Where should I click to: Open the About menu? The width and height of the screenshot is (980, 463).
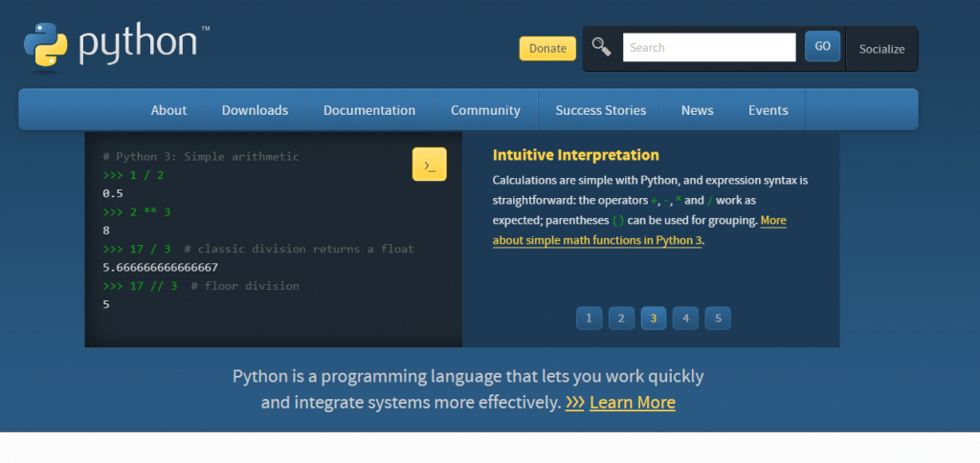pyautogui.click(x=168, y=110)
